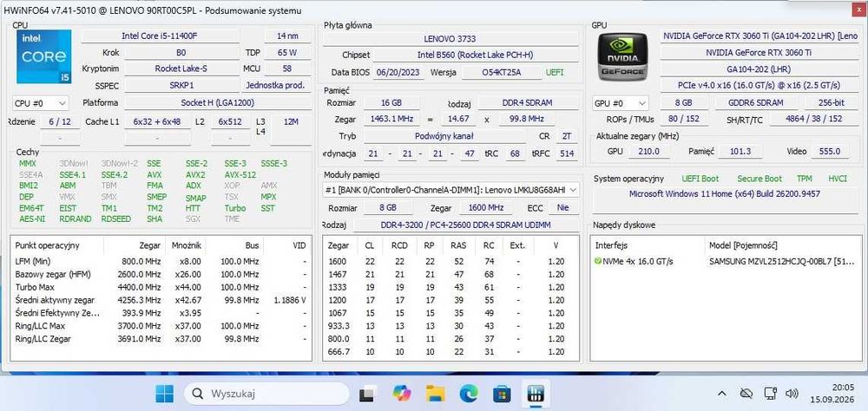
Task: Click the BIOS date 06/20/2023
Action: [398, 73]
